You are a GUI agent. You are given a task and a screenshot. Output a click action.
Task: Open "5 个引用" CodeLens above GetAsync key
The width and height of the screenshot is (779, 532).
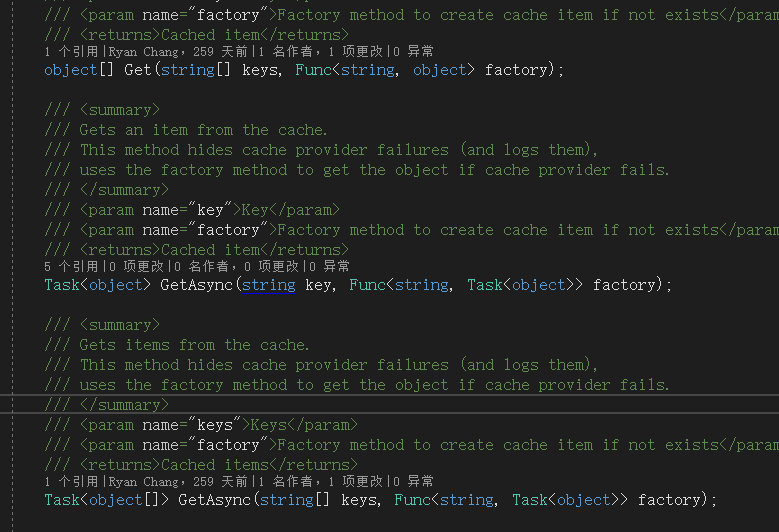pos(71,267)
